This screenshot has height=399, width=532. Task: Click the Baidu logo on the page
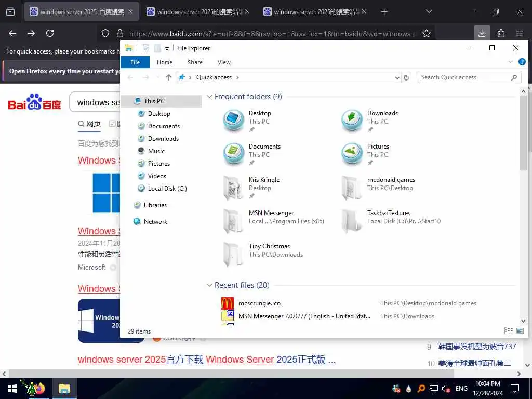tap(35, 102)
